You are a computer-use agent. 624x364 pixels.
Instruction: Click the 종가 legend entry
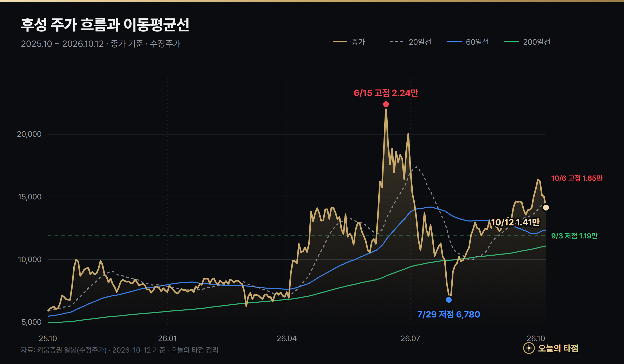pos(349,42)
